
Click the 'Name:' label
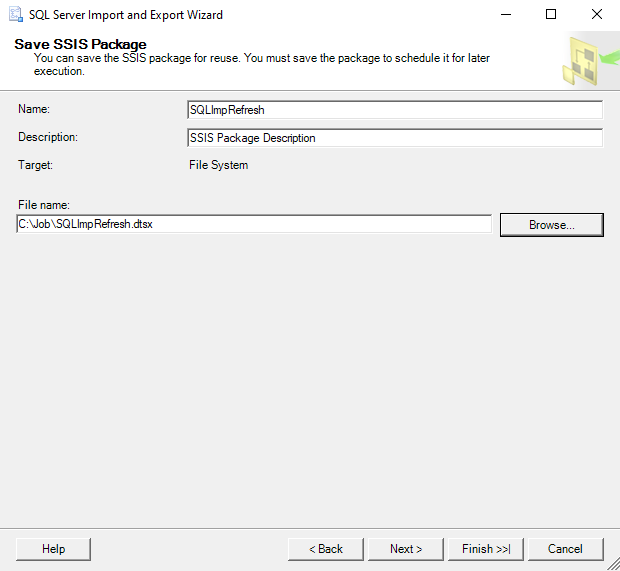coord(34,109)
